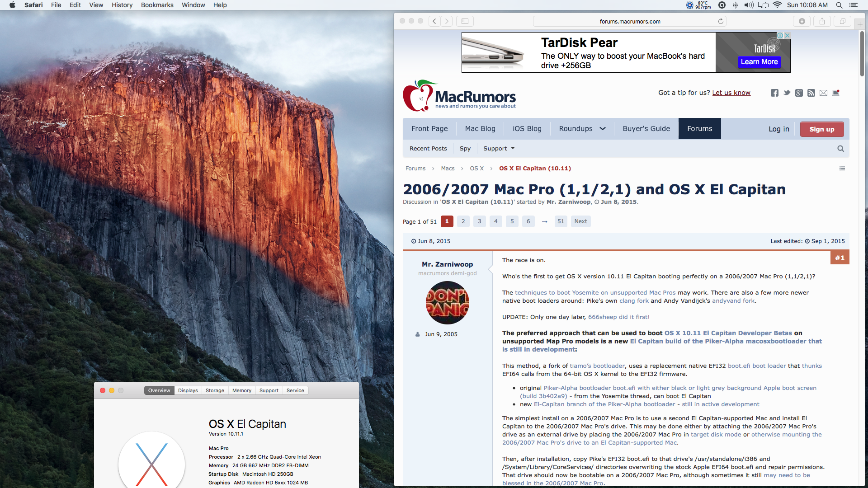Click the Log in link
The image size is (868, 488).
point(779,129)
